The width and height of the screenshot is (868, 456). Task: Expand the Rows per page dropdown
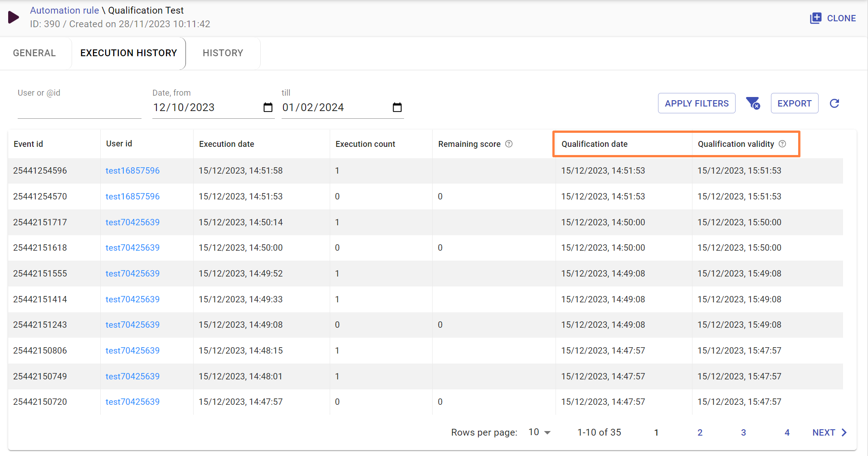pyautogui.click(x=540, y=432)
